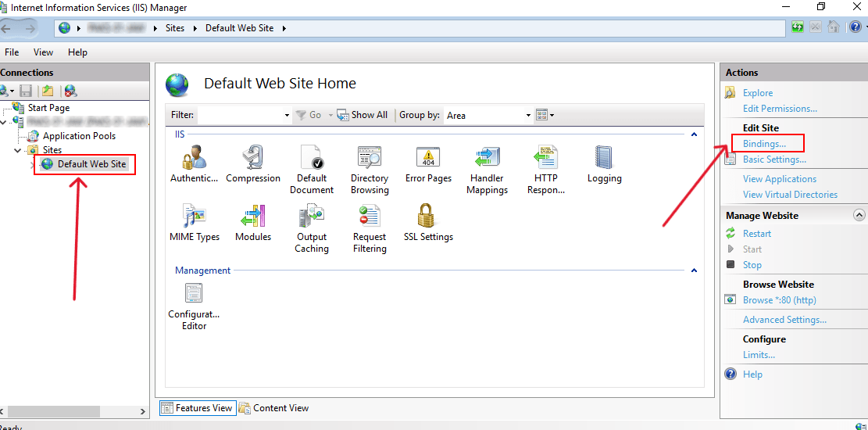Open the View menu

43,52
